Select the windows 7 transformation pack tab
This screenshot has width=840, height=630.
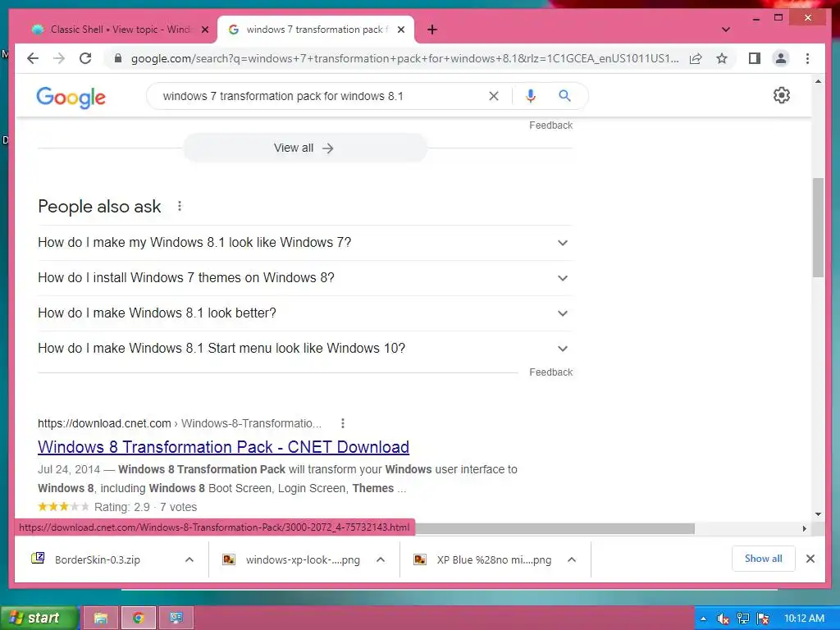click(316, 30)
